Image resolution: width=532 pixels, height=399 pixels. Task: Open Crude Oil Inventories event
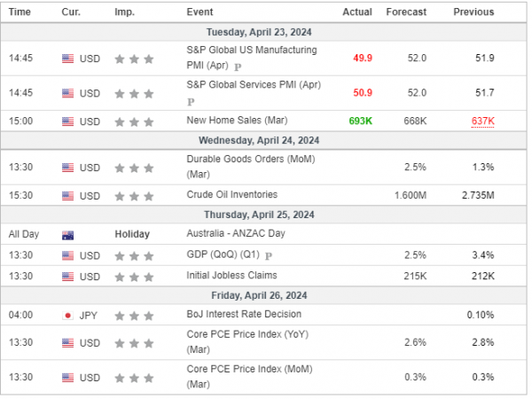pos(231,194)
